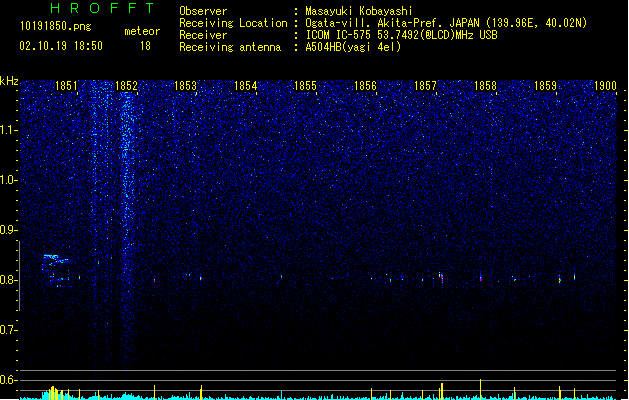Select the filename 10191850.png
This screenshot has height=400, width=629.
pyautogui.click(x=56, y=26)
